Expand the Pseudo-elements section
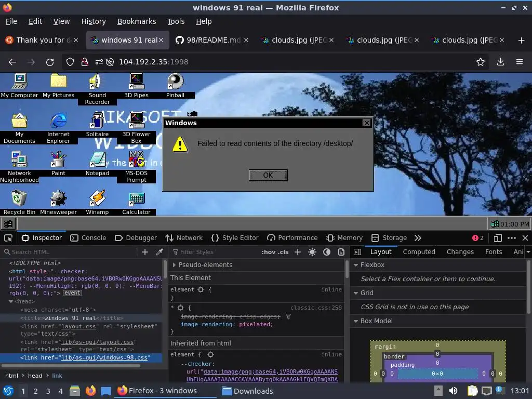The image size is (532, 399). (174, 264)
